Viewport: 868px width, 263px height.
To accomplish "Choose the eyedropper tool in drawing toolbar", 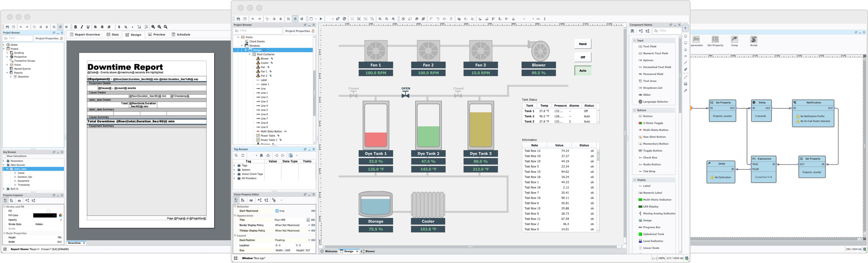I will coord(685,91).
